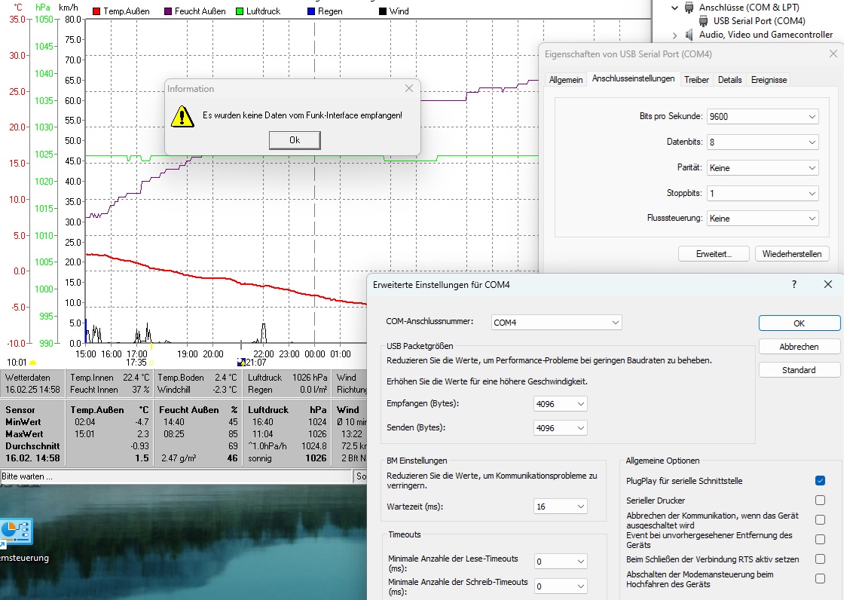Switch to the Treiber tab
868x600 pixels.
(x=696, y=80)
